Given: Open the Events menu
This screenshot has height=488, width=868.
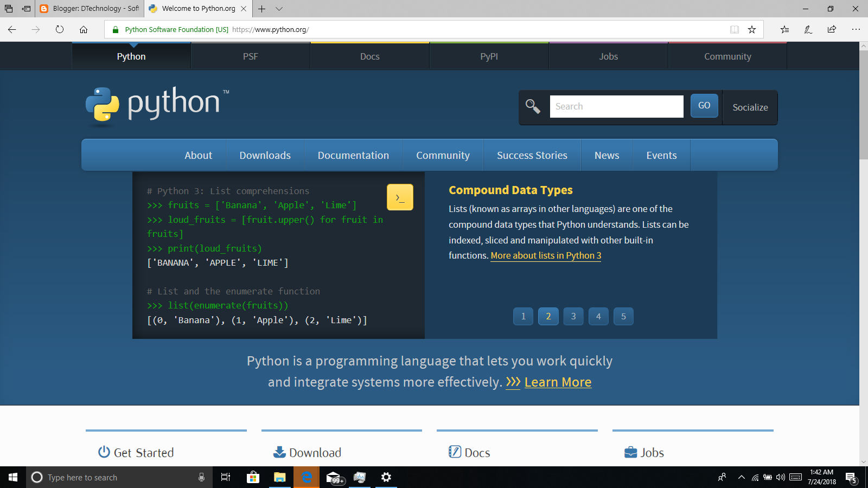Looking at the screenshot, I should 662,155.
